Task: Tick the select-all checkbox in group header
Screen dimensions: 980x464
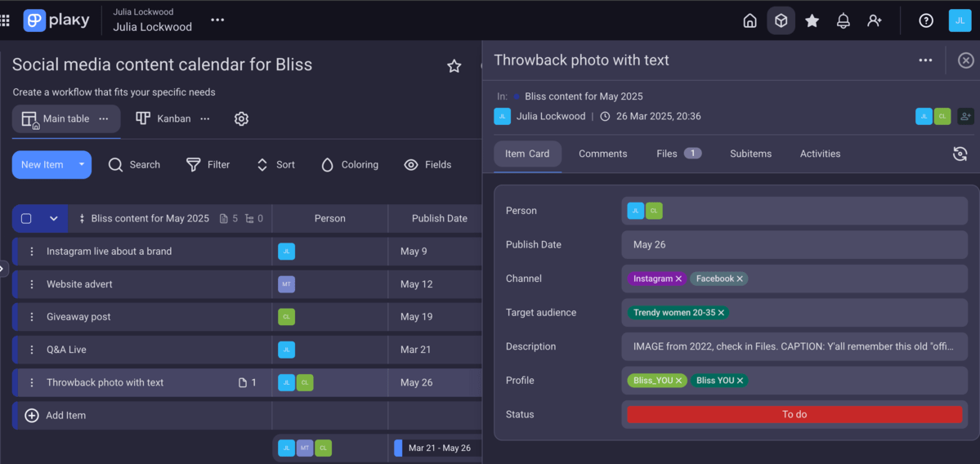Action: click(26, 218)
